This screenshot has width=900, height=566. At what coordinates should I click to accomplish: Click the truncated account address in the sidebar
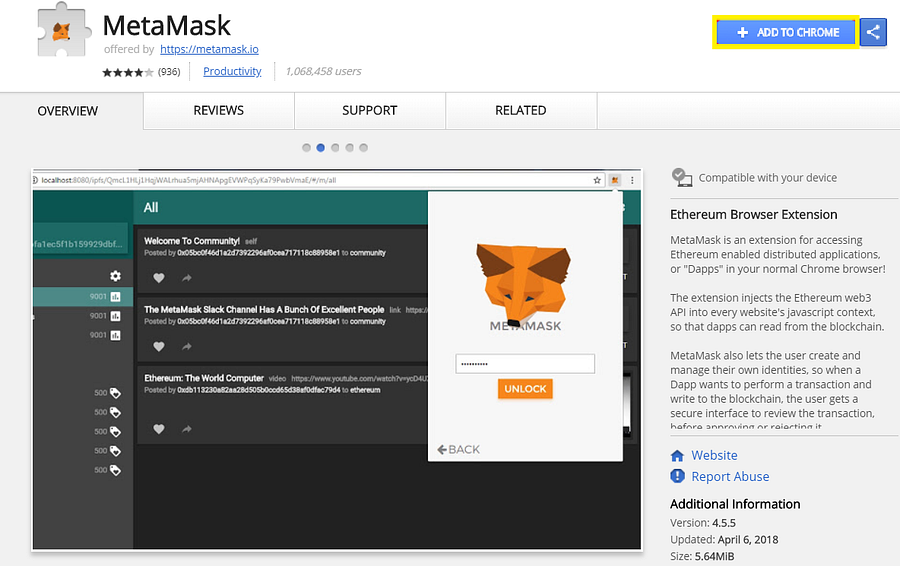click(x=78, y=244)
